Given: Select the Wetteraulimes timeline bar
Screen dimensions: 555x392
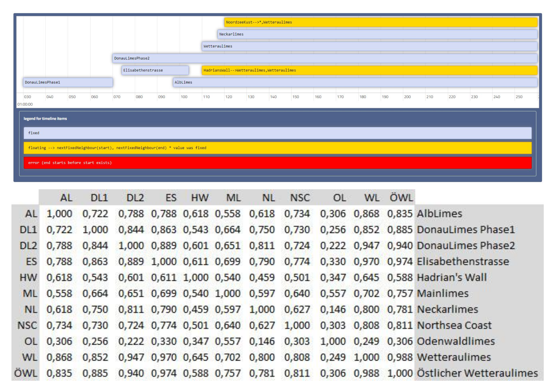Looking at the screenshot, I should point(370,46).
